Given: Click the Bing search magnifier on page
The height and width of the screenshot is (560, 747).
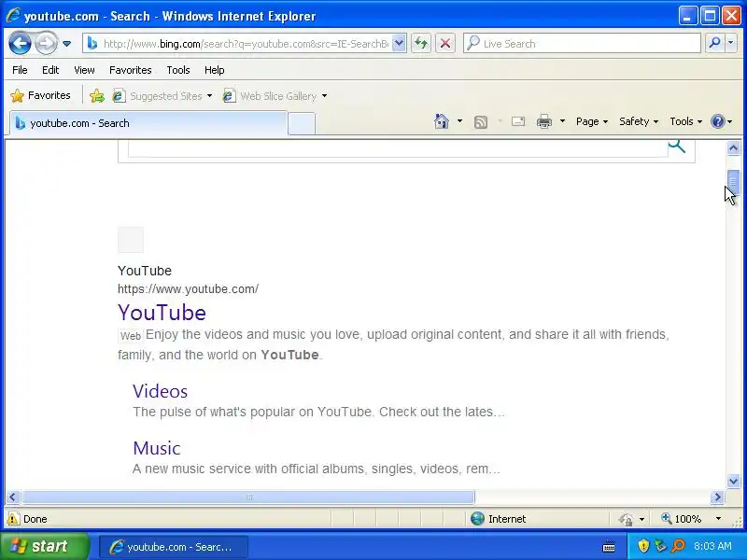Looking at the screenshot, I should [677, 147].
